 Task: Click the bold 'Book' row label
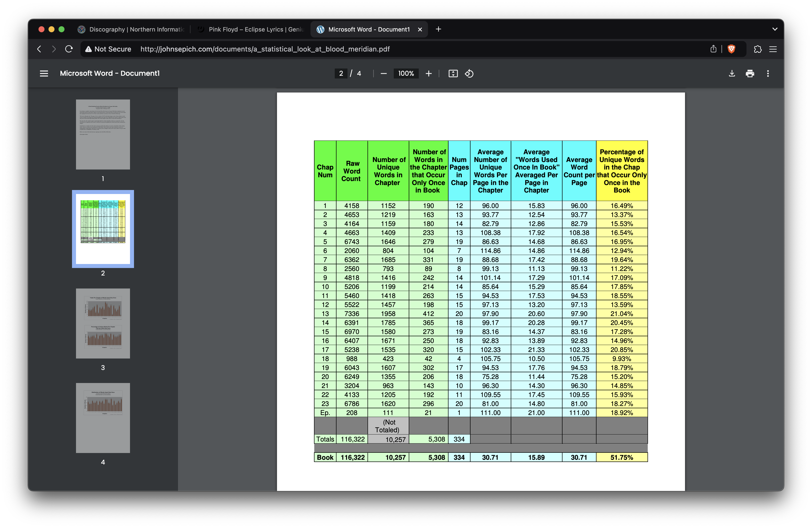(325, 457)
